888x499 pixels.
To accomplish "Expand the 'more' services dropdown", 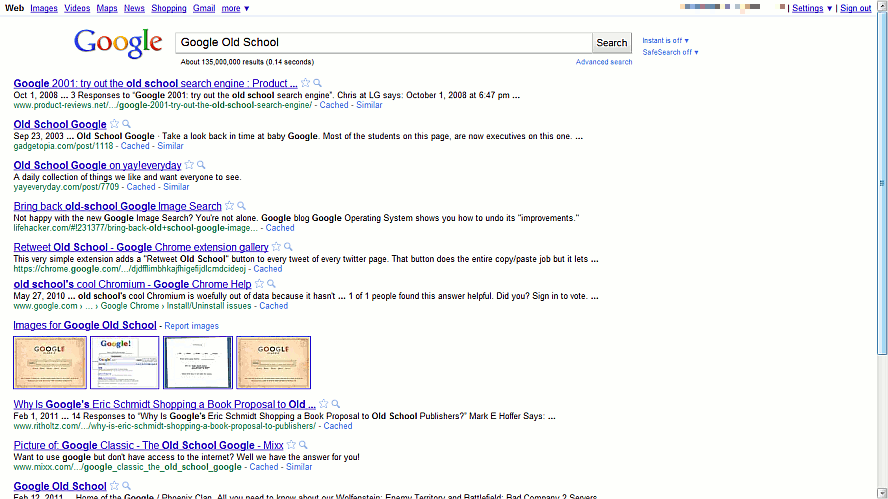I will click(x=235, y=8).
